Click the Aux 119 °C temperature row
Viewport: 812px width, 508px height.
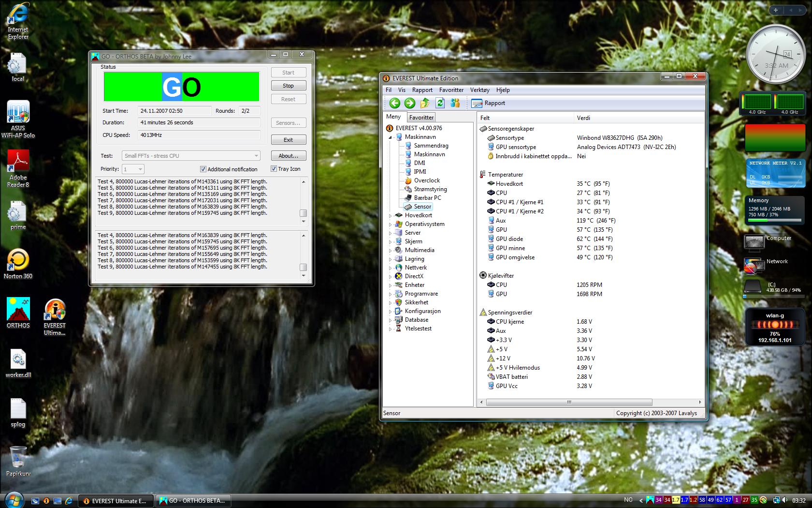[551, 221]
